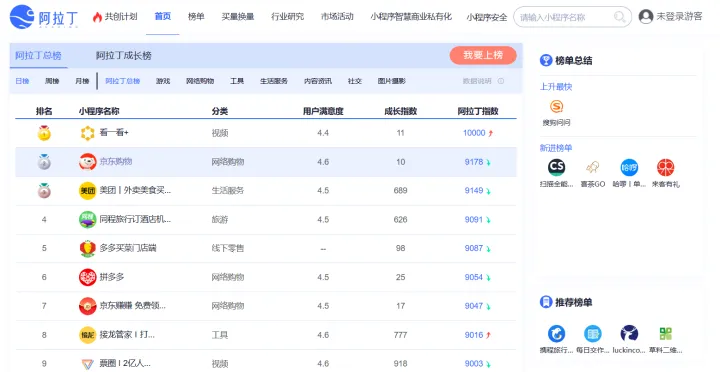The width and height of the screenshot is (720, 372).
Task: Click the flame icon beside 共创计划
Action: click(x=97, y=17)
